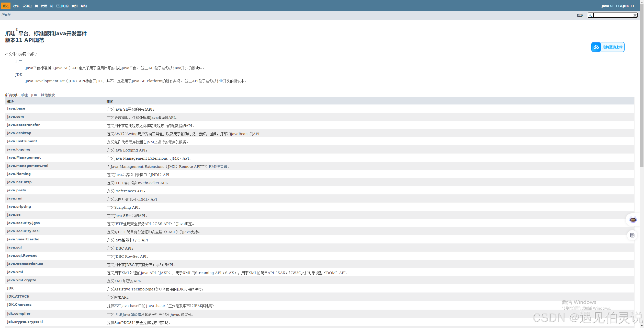Image resolution: width=644 pixels, height=328 pixels.
Task: Clear the search box with the X icon
Action: click(635, 15)
